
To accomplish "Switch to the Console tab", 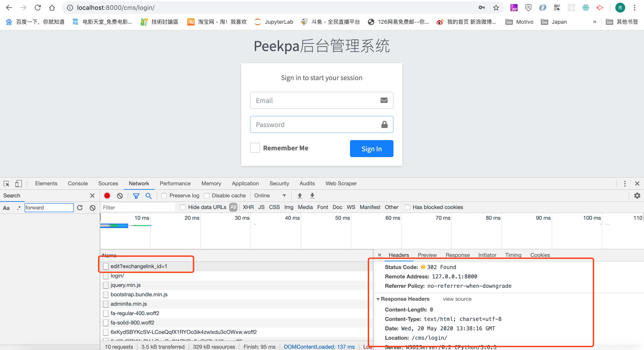I will (x=78, y=184).
